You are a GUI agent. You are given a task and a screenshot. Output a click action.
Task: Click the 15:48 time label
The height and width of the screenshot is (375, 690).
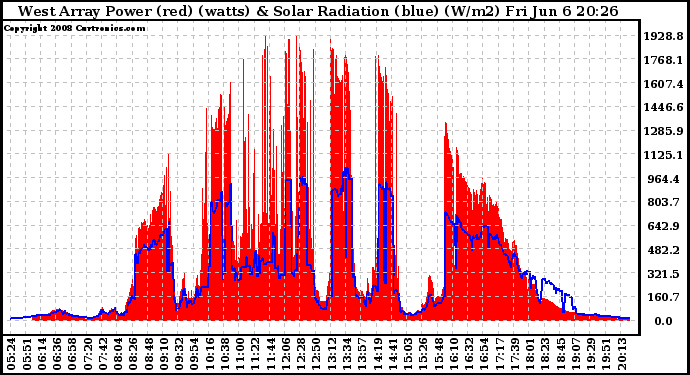pos(438,354)
